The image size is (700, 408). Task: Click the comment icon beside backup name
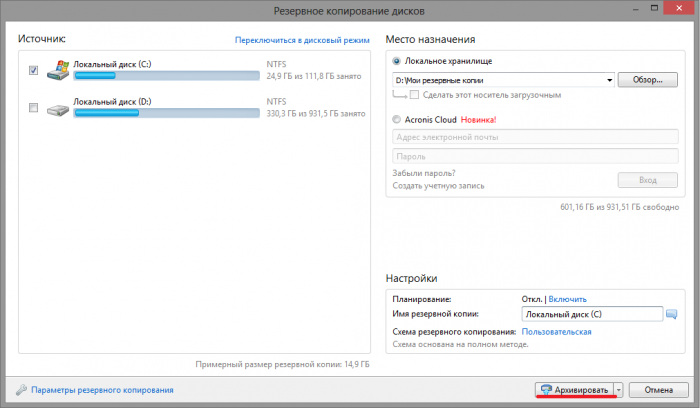pyautogui.click(x=672, y=314)
